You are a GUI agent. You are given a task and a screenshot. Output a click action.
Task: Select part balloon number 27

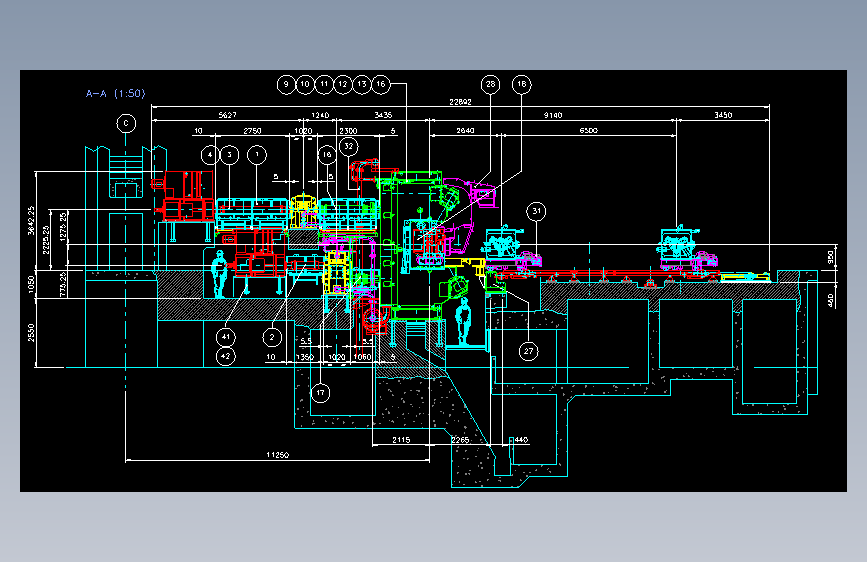pyautogui.click(x=529, y=351)
